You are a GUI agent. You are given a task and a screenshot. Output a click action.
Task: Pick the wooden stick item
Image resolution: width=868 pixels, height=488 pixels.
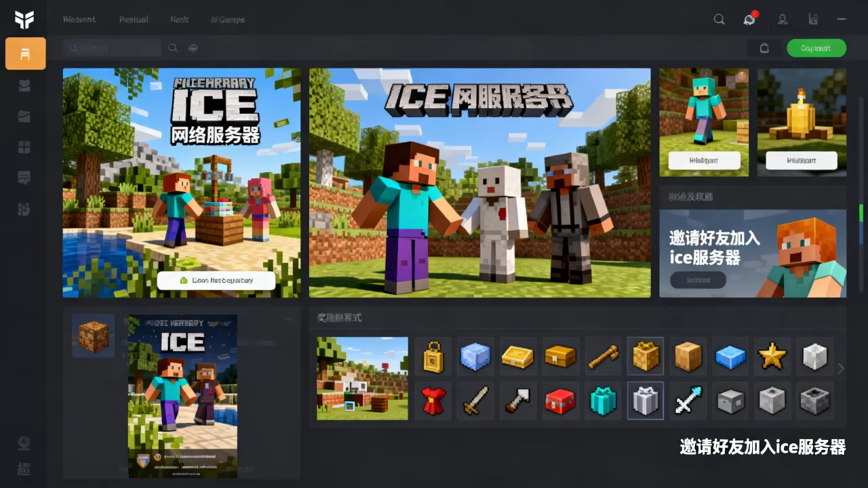[603, 356]
